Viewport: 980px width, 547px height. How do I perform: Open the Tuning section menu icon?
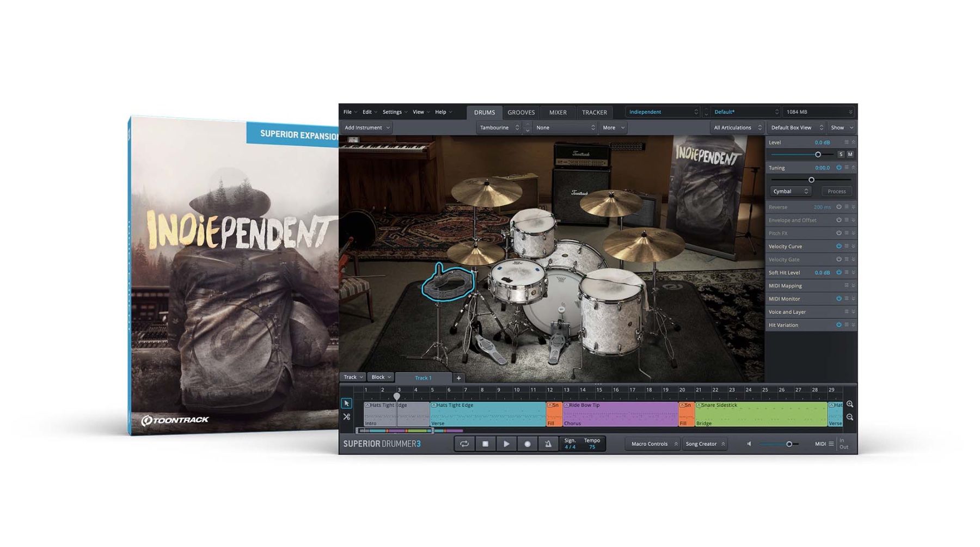(846, 168)
